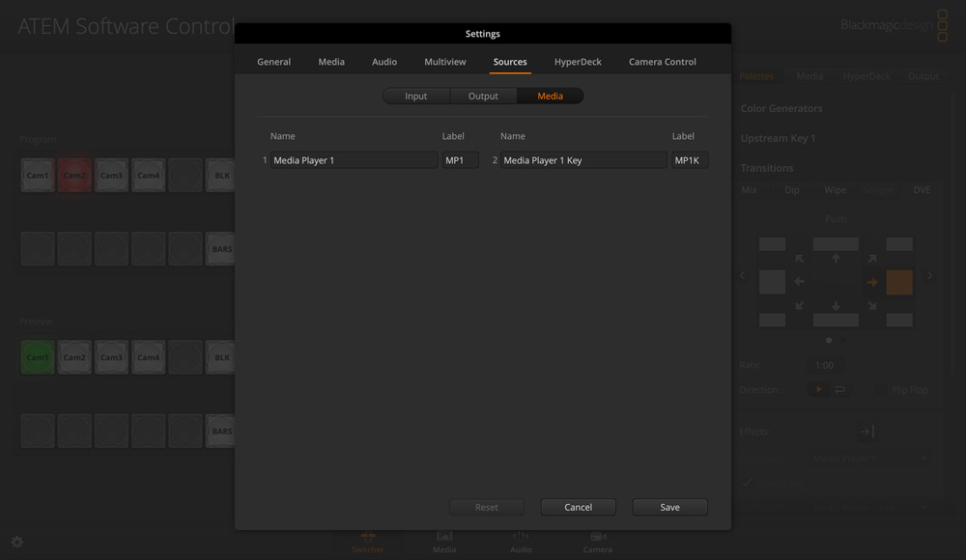Edit the MP1K label field

690,160
